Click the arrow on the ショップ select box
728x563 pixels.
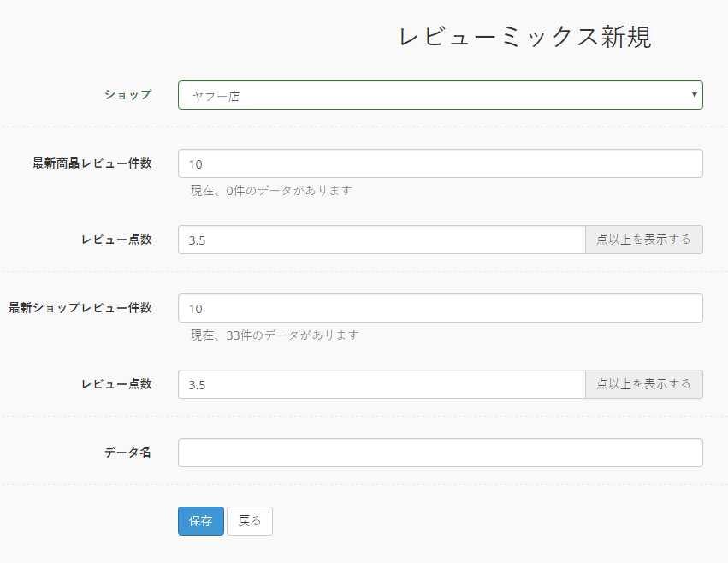coord(694,95)
